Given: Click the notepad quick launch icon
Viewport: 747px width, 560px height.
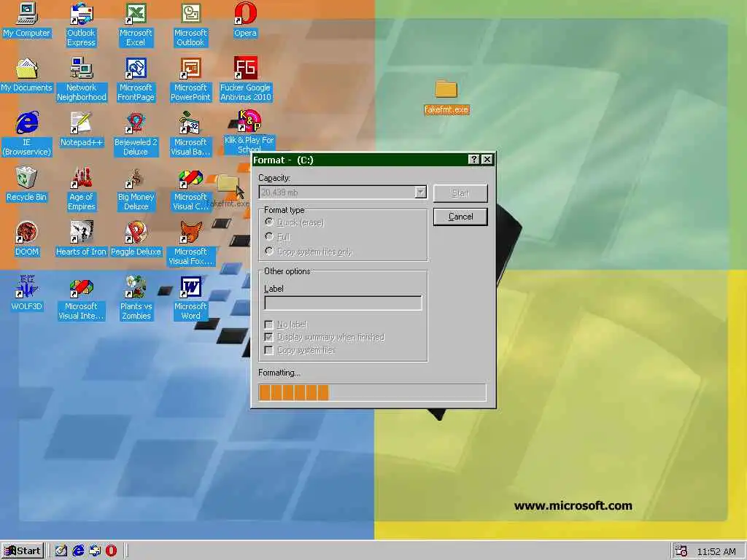Looking at the screenshot, I should [61, 551].
